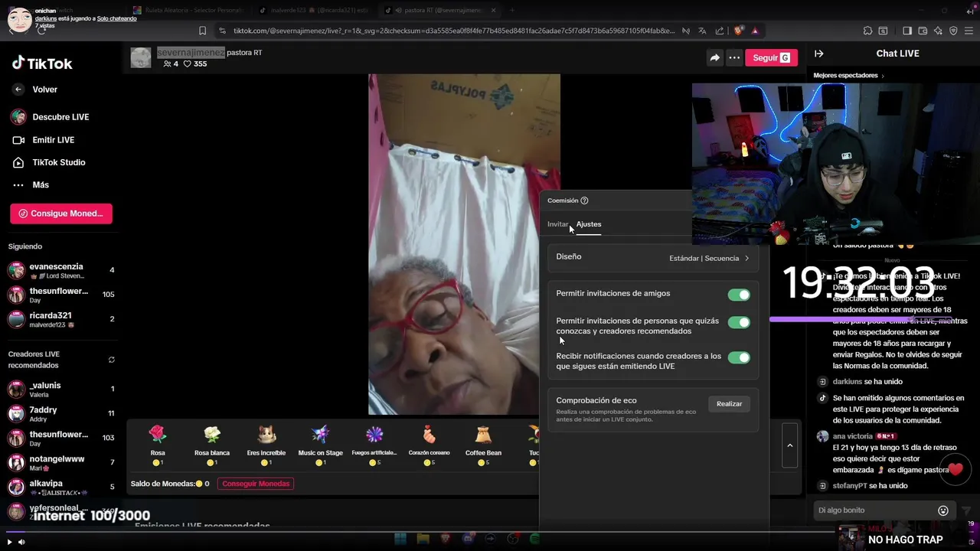Click the severnajimenez streamer avatar
The height and width of the screenshot is (551, 980).
point(141,57)
